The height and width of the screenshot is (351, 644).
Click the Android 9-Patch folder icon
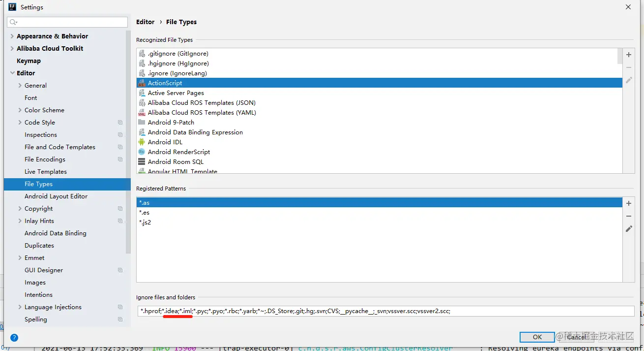click(x=142, y=123)
